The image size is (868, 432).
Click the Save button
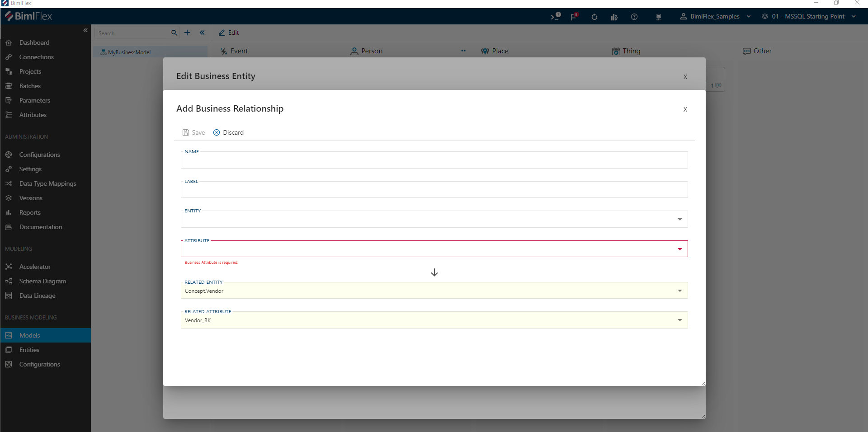click(x=193, y=132)
